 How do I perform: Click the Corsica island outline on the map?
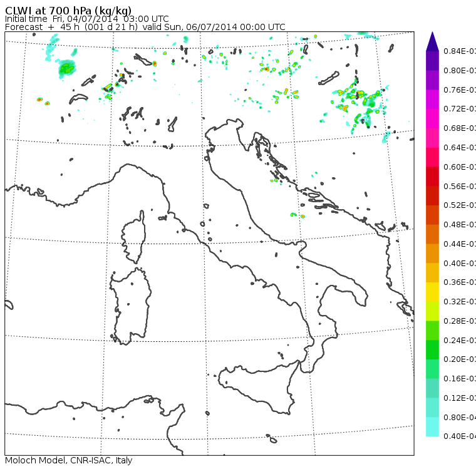(x=134, y=237)
